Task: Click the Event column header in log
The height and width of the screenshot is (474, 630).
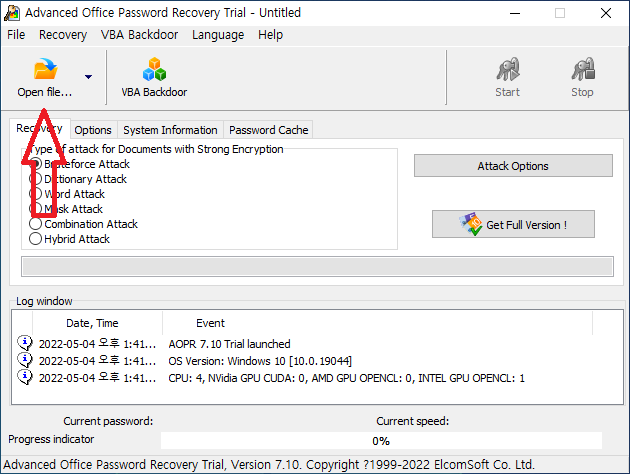Action: point(210,323)
